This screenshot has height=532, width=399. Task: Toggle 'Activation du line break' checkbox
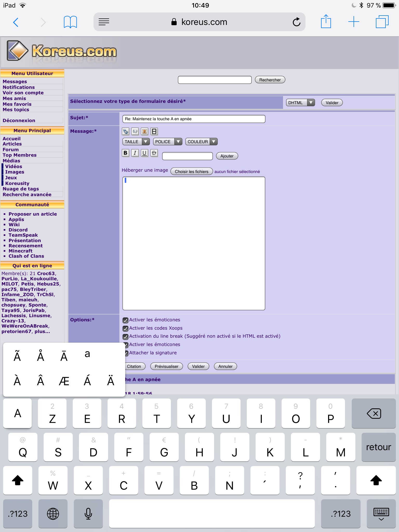(125, 337)
